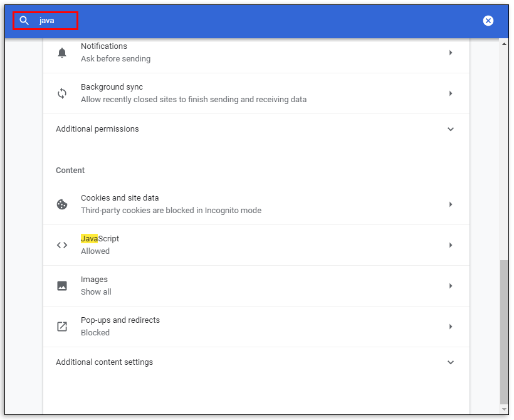Click the vertical scrollbar thumb
Screen dimensions: 514x420
tap(505, 332)
